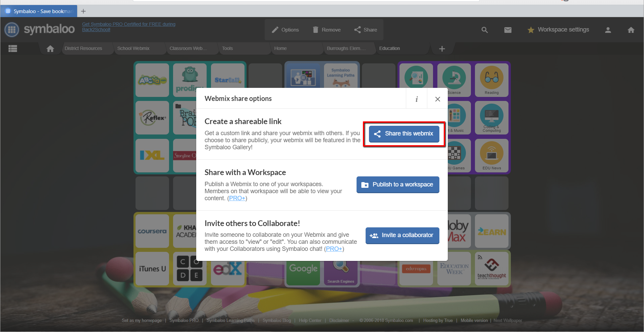Open the PRO+ link under Invite others to Collaborate
The image size is (644, 332).
point(334,249)
